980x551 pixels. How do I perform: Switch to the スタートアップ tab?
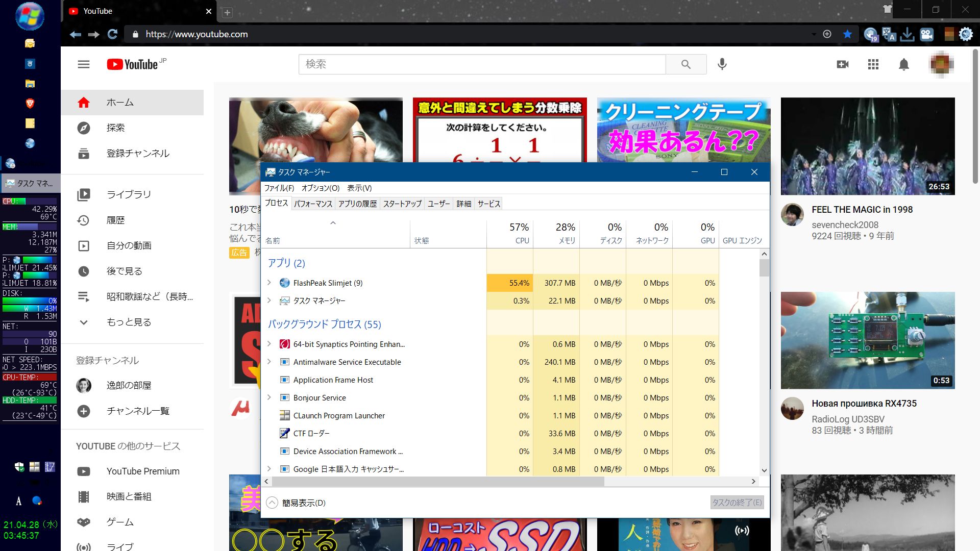tap(402, 204)
